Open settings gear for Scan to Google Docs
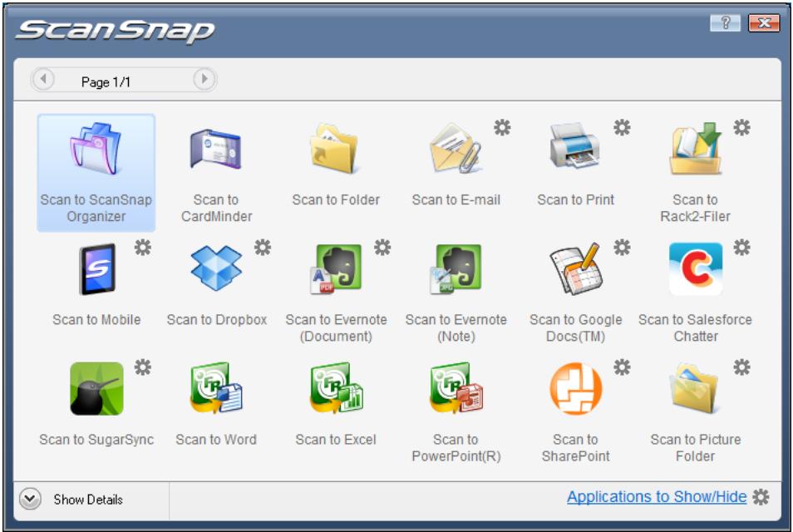The width and height of the screenshot is (793, 532). (622, 247)
